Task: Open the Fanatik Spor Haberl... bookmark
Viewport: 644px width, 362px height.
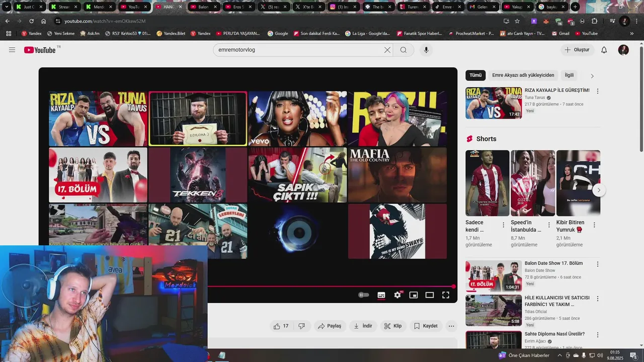Action: [x=419, y=34]
